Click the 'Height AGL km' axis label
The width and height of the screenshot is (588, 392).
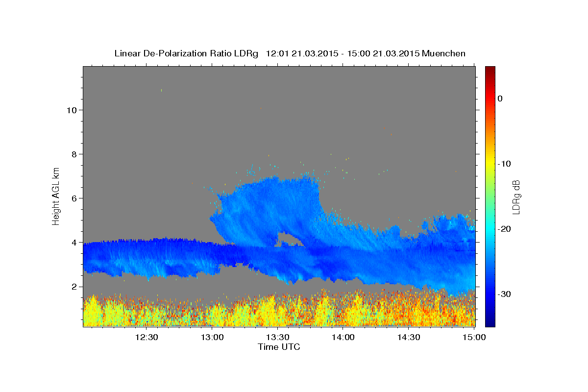56,196
